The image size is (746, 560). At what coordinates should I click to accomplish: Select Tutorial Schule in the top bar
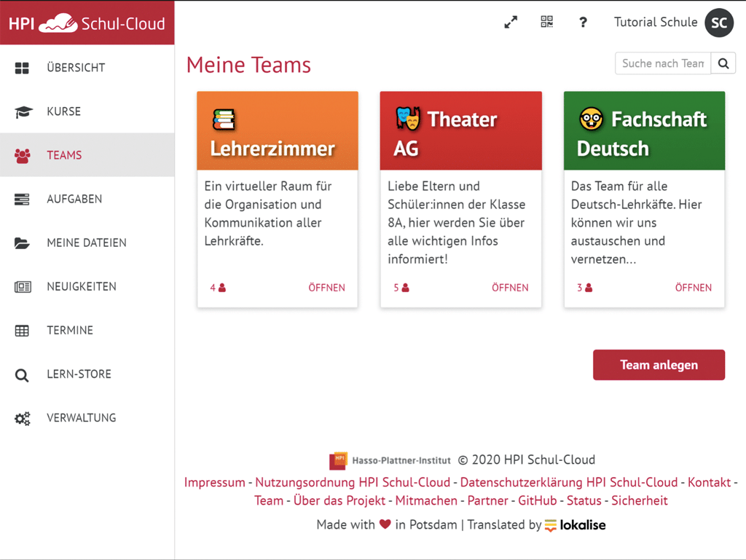tap(655, 22)
